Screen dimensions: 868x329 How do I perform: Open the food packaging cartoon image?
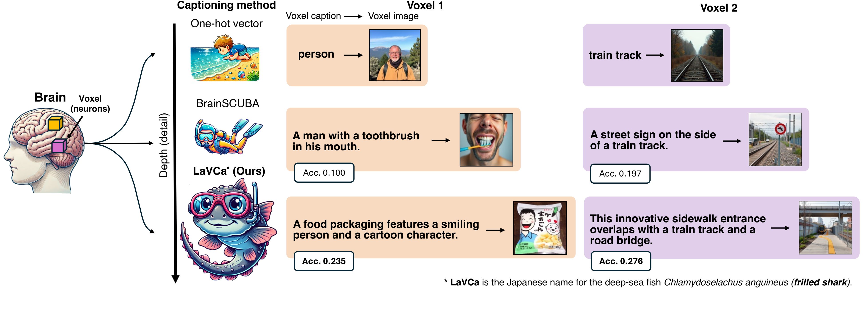click(x=540, y=228)
